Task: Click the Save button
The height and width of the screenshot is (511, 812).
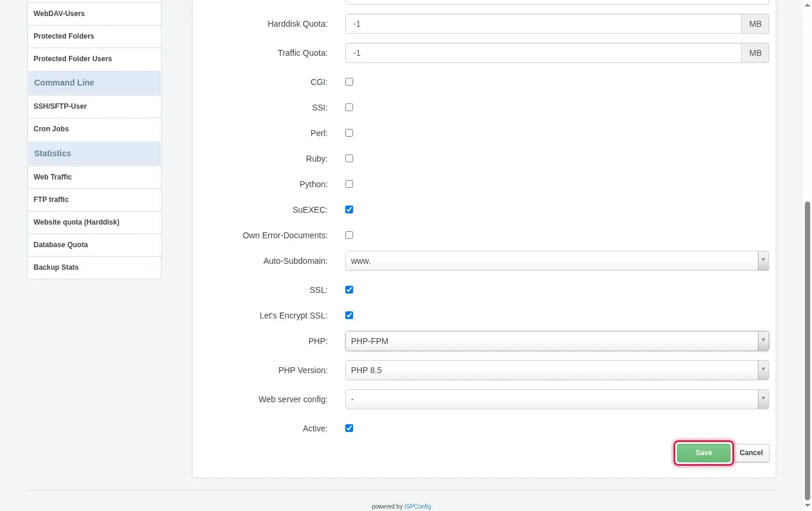Action: 704,453
